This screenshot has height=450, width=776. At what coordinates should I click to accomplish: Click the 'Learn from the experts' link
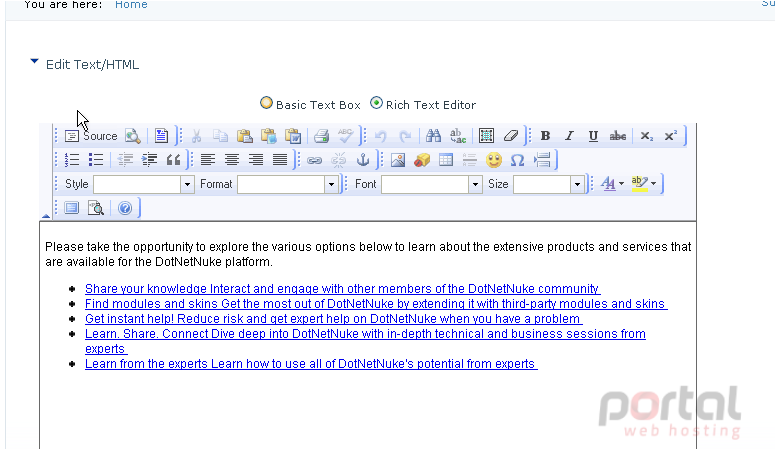(x=311, y=363)
